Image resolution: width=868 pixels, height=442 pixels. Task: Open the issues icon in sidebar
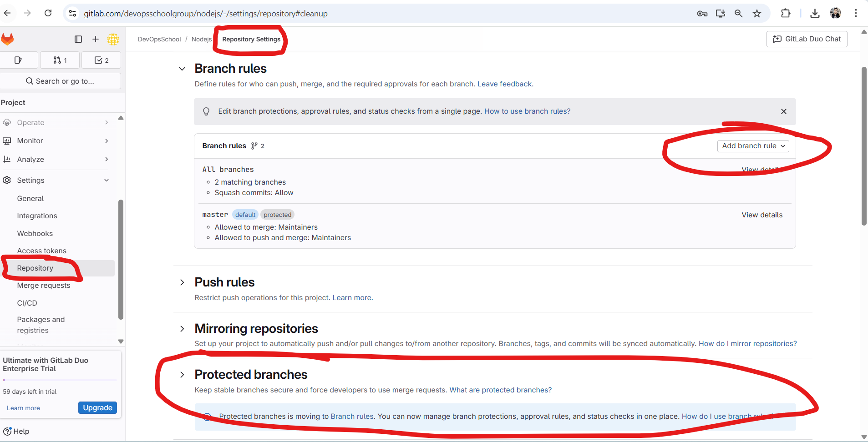(x=18, y=60)
